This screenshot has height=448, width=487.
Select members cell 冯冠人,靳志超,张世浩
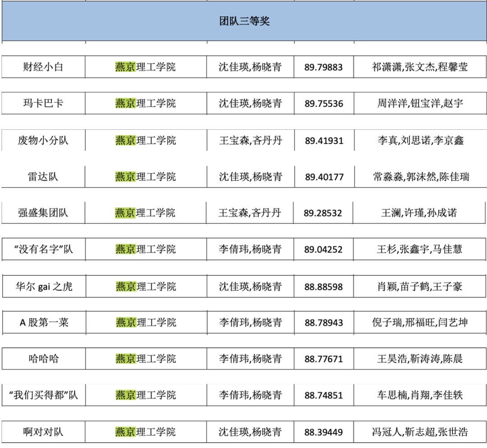tap(420, 432)
